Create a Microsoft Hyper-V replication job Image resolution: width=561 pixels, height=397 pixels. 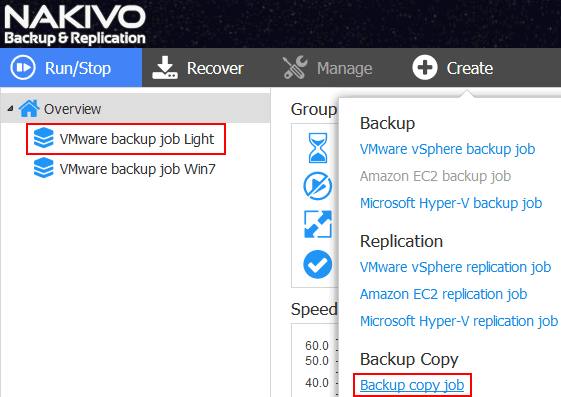tap(459, 321)
